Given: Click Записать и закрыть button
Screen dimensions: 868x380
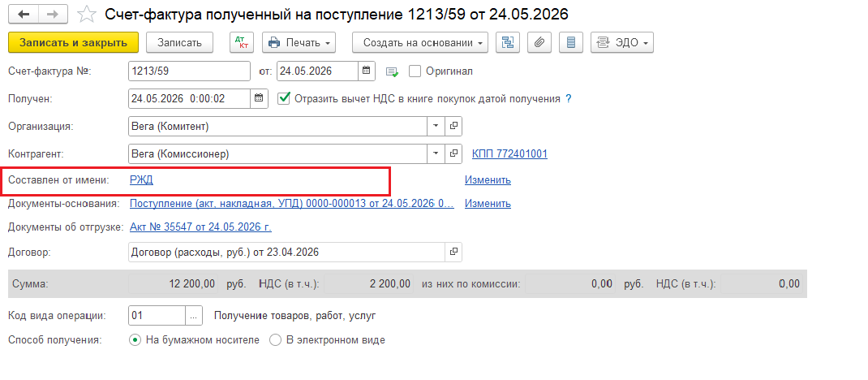Looking at the screenshot, I should click(x=74, y=43).
